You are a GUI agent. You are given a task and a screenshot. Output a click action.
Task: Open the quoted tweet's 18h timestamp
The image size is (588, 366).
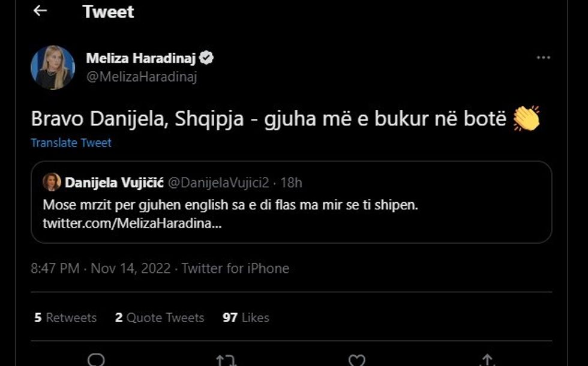[291, 182]
